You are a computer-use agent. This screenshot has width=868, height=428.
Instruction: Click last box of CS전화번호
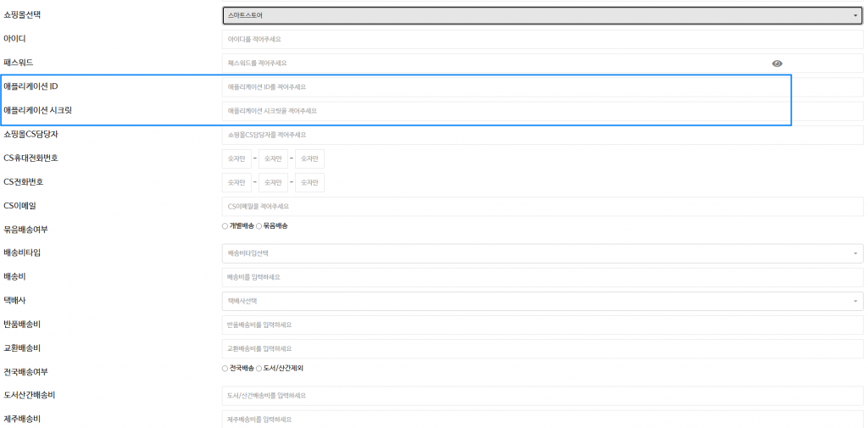[x=309, y=183]
